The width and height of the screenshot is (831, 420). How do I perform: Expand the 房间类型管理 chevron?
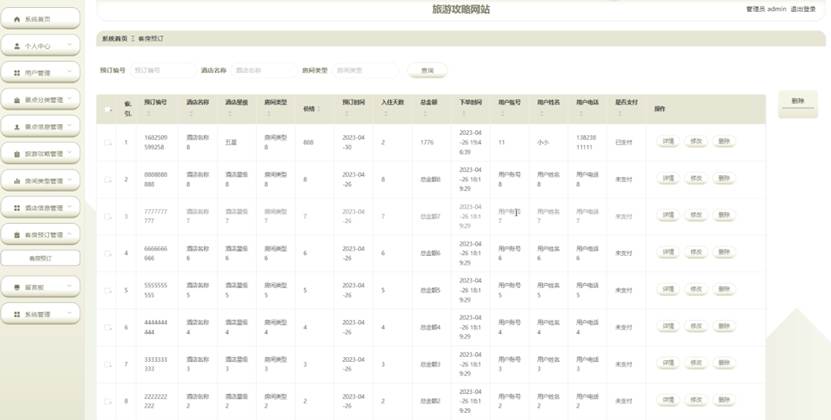pyautogui.click(x=69, y=180)
